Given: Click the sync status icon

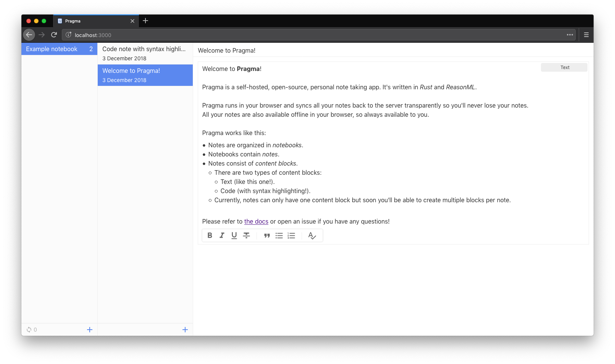Looking at the screenshot, I should (29, 330).
